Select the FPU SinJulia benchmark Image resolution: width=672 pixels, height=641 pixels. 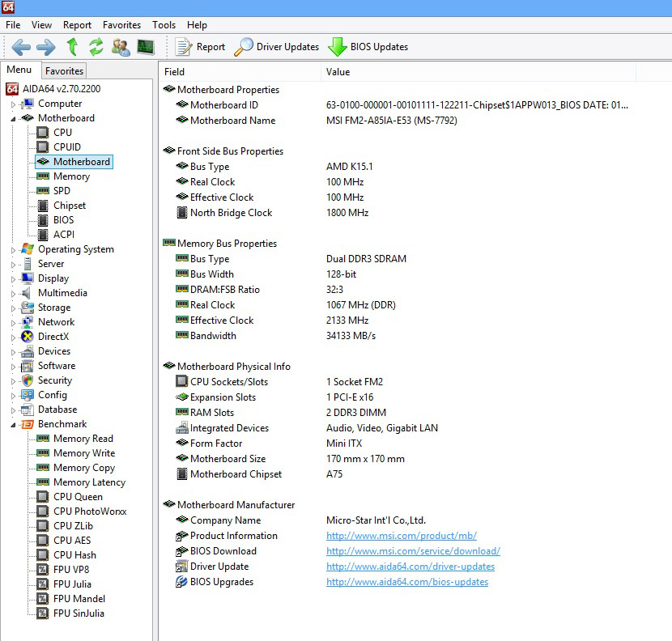(70, 613)
